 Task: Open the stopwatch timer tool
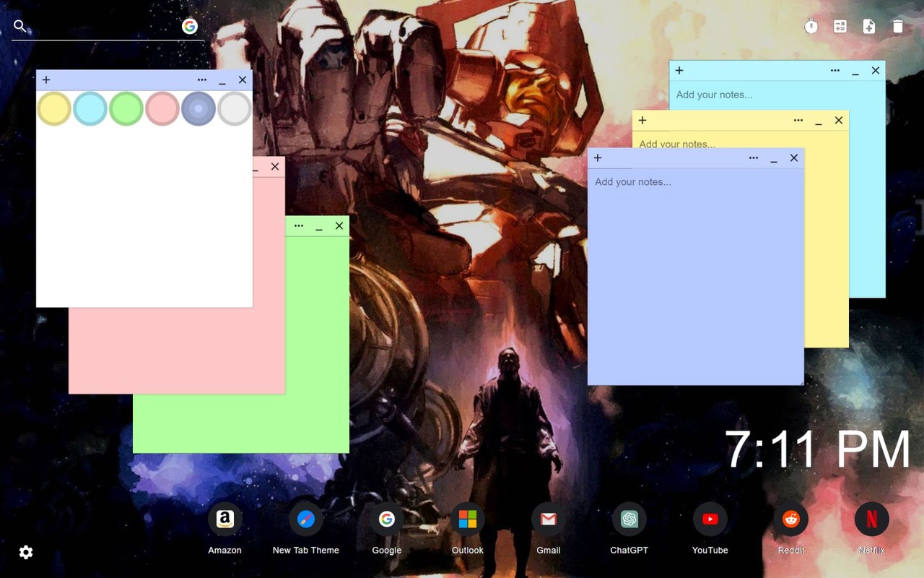pos(811,27)
